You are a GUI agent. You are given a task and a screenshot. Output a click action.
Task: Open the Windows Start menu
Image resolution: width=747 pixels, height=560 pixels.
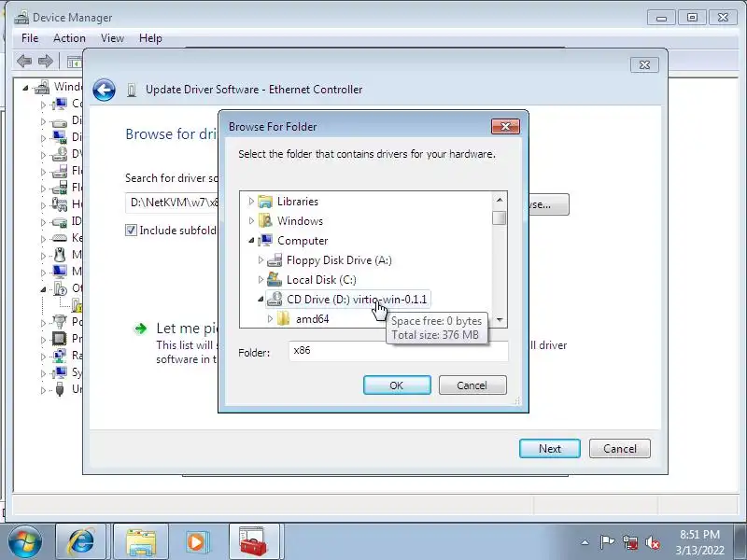[x=25, y=542]
